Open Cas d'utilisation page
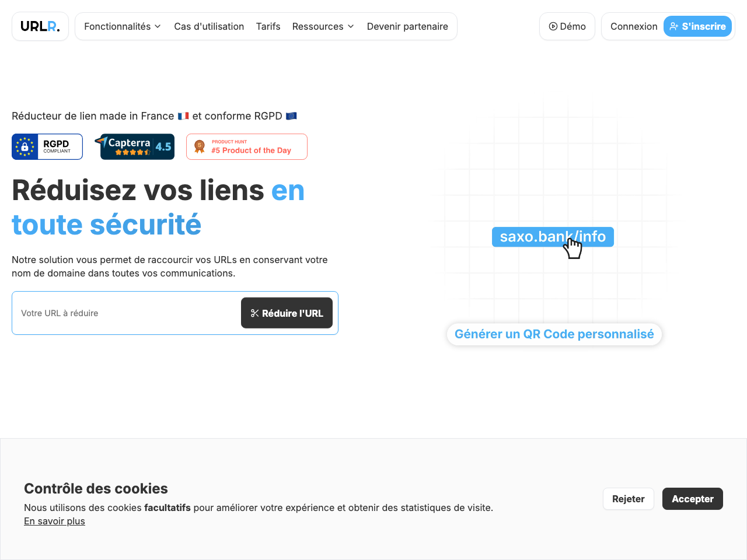Screen dimensions: 747x560 coord(209,26)
